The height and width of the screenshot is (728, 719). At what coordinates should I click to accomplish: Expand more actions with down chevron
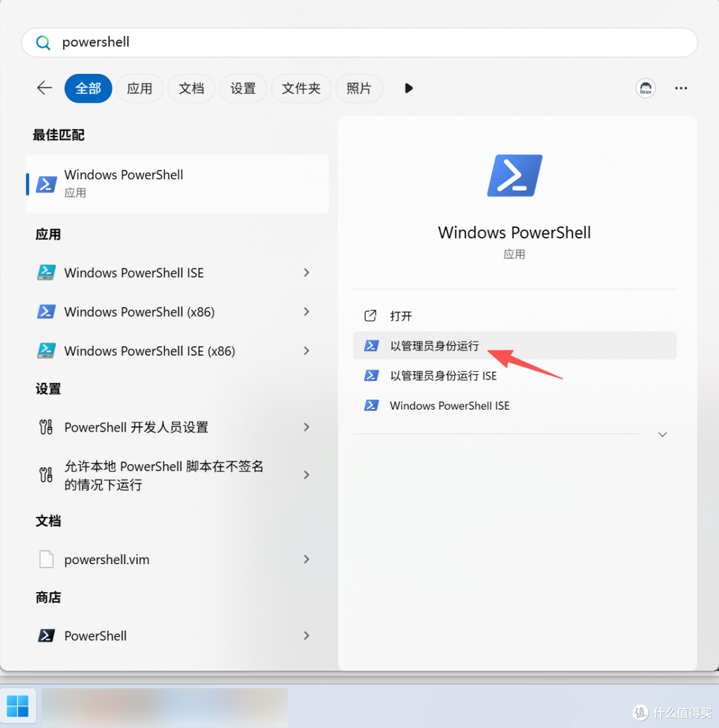662,434
